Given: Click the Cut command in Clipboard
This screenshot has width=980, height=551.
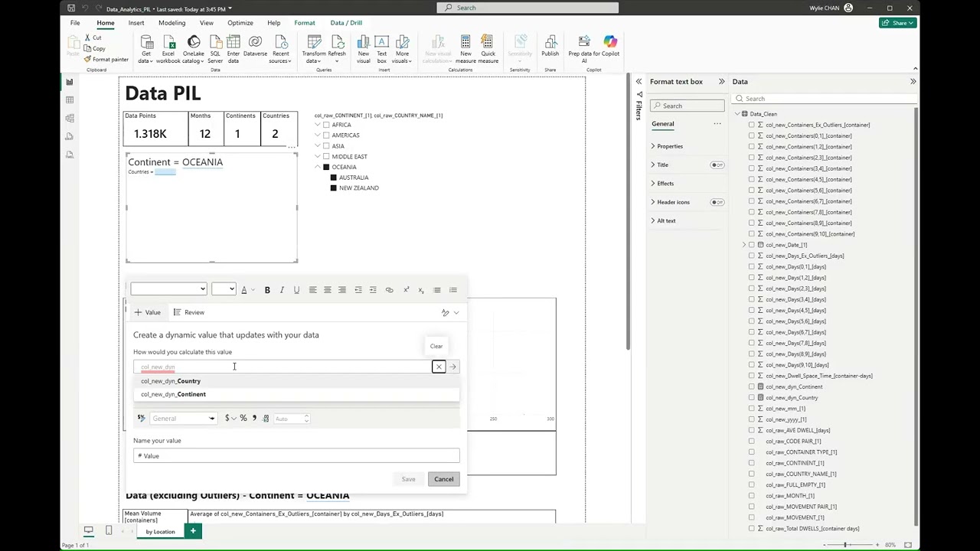Looking at the screenshot, I should point(93,37).
